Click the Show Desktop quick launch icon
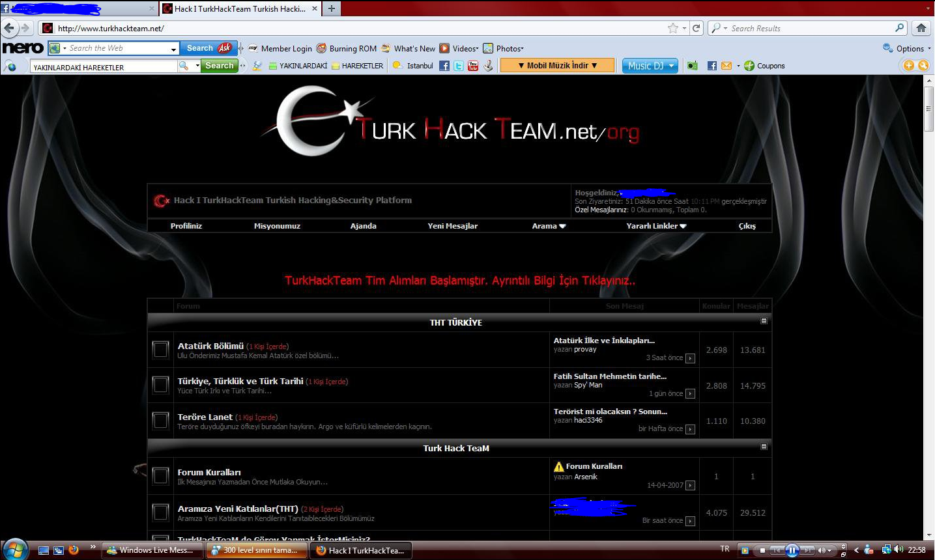 [44, 550]
